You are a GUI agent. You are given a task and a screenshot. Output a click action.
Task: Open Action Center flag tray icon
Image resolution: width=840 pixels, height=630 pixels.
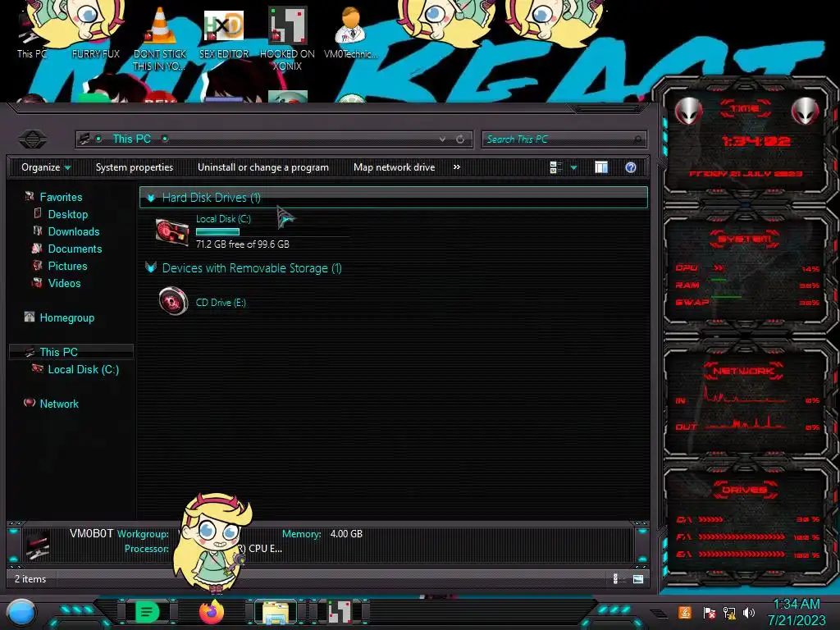tap(708, 613)
